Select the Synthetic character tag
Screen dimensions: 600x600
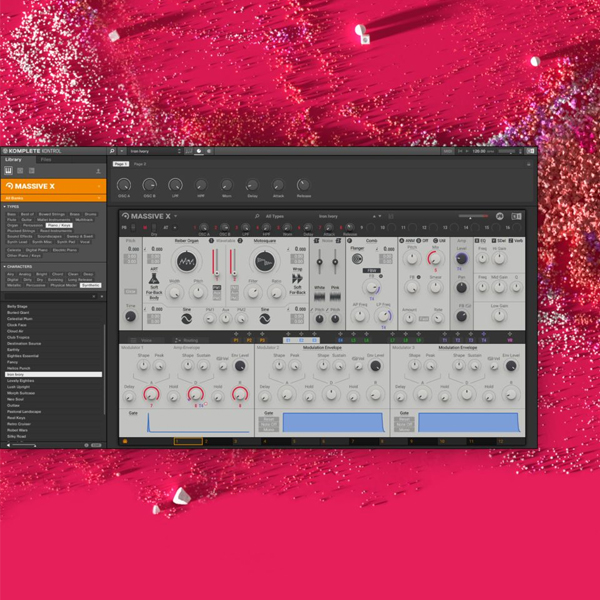click(91, 285)
